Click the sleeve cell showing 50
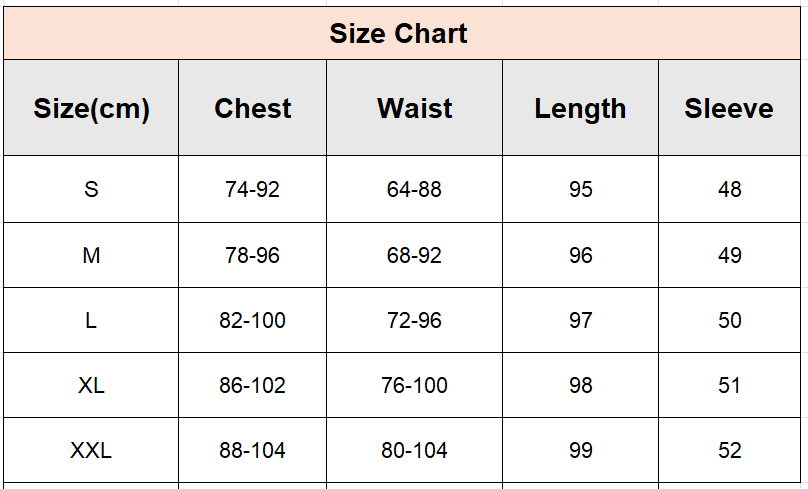 [729, 320]
